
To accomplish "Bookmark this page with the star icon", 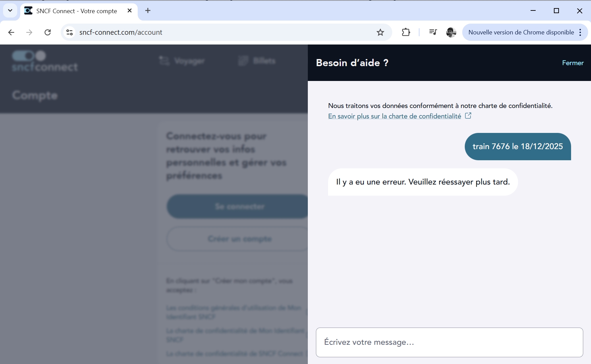I will pos(380,32).
